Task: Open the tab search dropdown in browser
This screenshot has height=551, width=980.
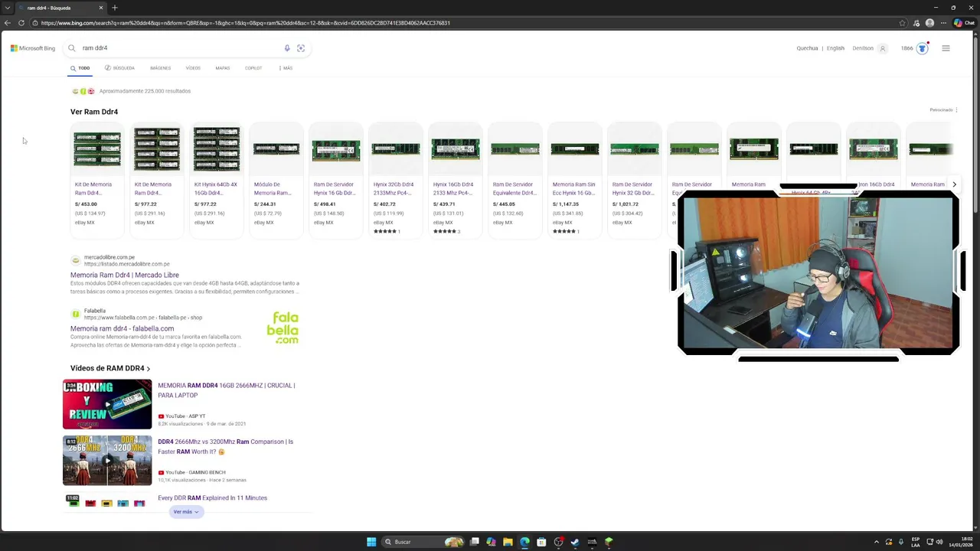Action: coord(7,8)
